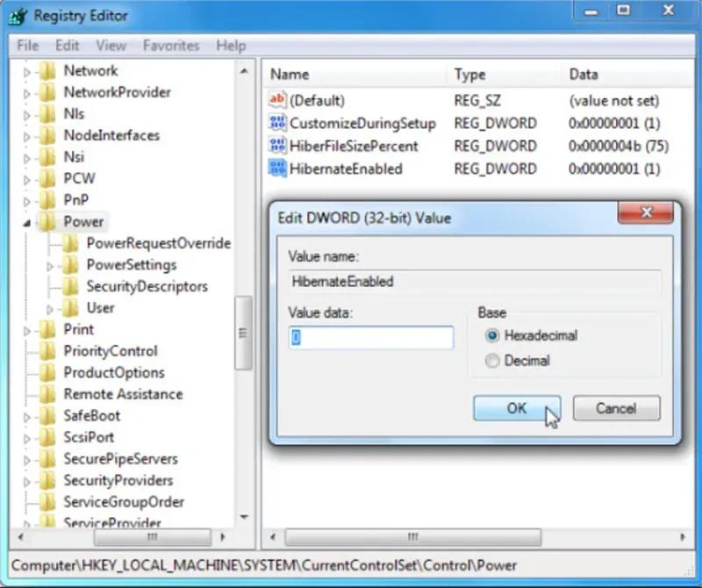
Task: Click inside the Value data field
Action: pyautogui.click(x=369, y=338)
